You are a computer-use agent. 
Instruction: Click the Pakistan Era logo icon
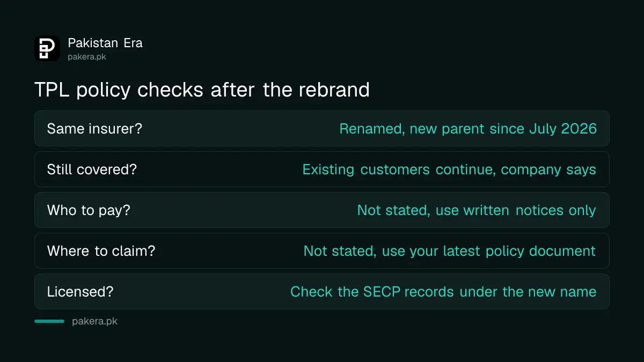[47, 48]
